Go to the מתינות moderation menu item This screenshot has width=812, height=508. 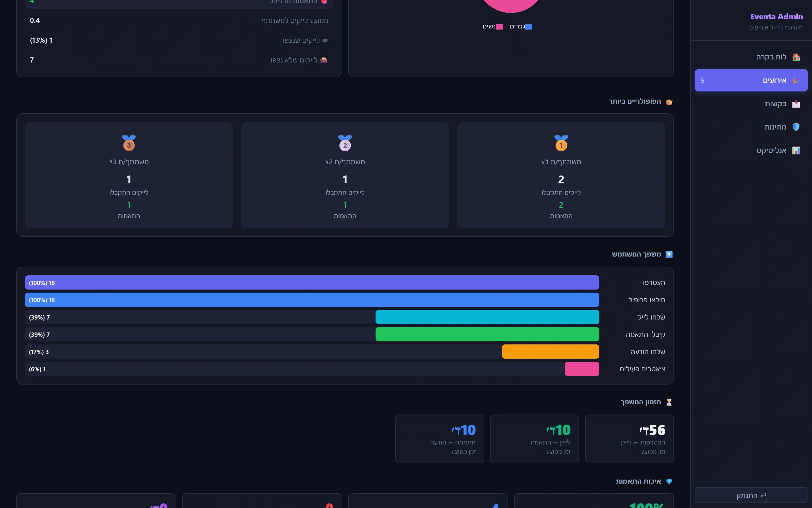(x=751, y=127)
